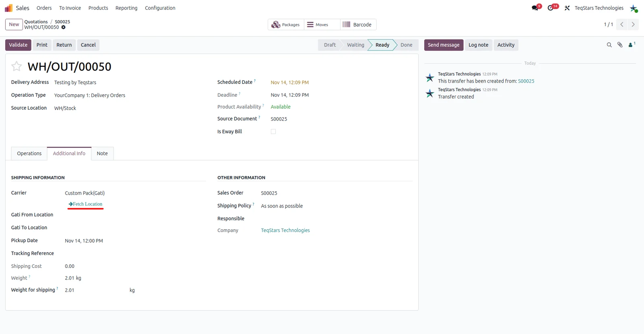Cancel the delivery transfer

pos(88,45)
